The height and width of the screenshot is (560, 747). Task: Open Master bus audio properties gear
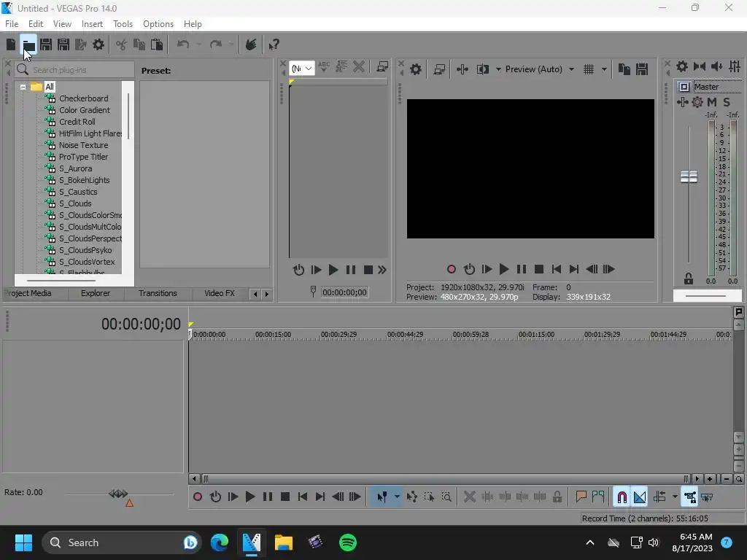pos(682,66)
